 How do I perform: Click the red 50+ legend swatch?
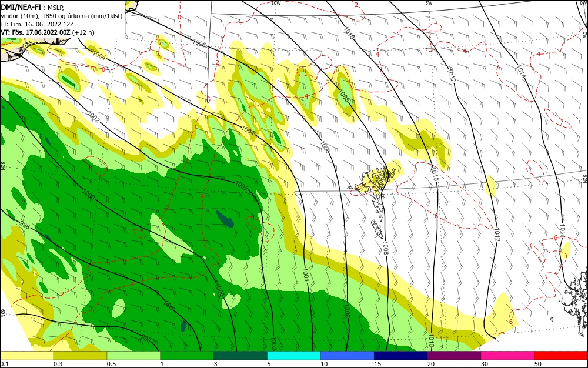pos(561,356)
